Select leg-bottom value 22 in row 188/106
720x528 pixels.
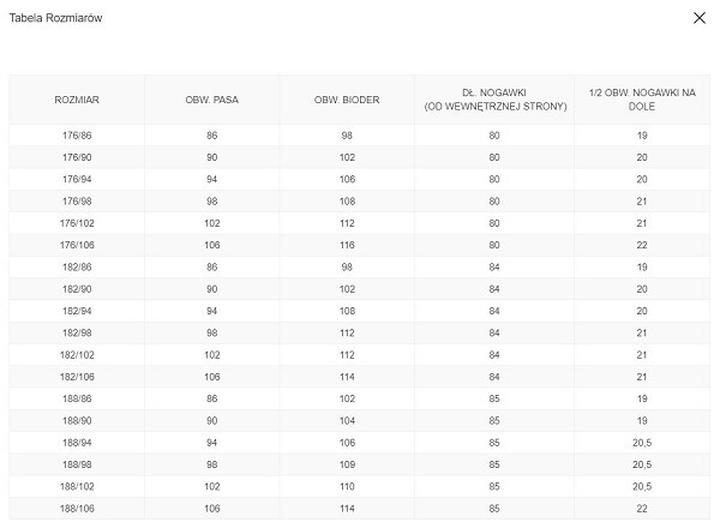coord(642,508)
